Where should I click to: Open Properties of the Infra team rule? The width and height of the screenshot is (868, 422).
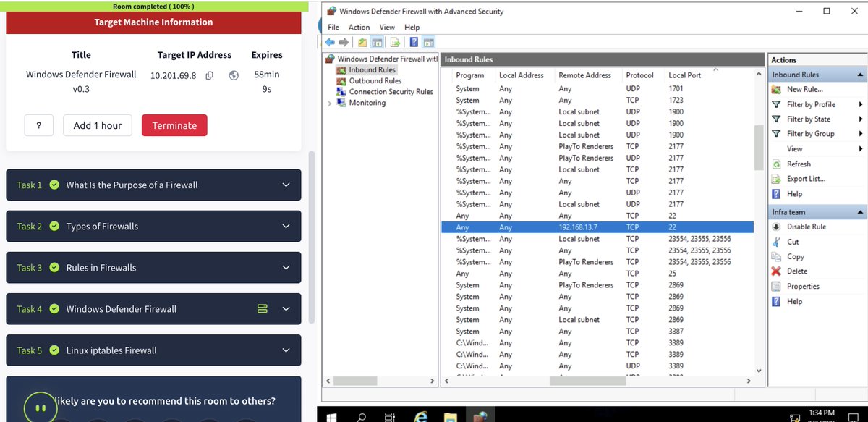[803, 287]
